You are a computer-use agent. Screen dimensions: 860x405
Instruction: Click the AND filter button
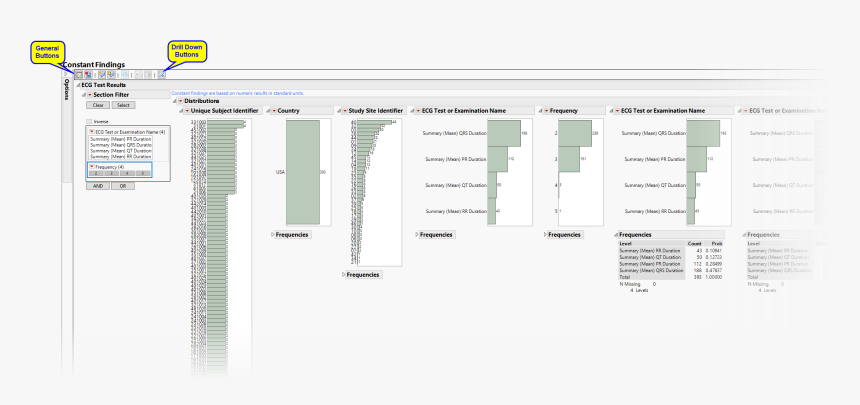(99, 186)
